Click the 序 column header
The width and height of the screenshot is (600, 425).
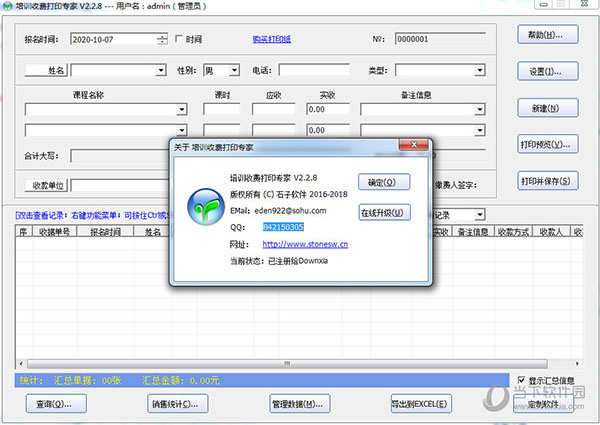(24, 231)
